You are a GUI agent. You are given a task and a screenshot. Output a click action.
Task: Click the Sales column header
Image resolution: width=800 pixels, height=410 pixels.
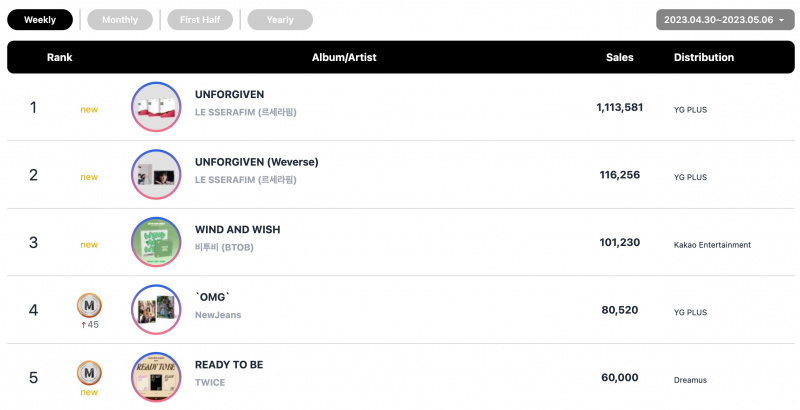click(x=620, y=57)
